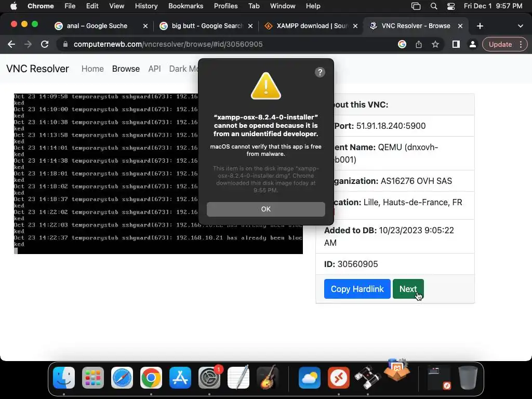The height and width of the screenshot is (399, 532).
Task: Click the Chrome app menu
Action: pyautogui.click(x=41, y=6)
